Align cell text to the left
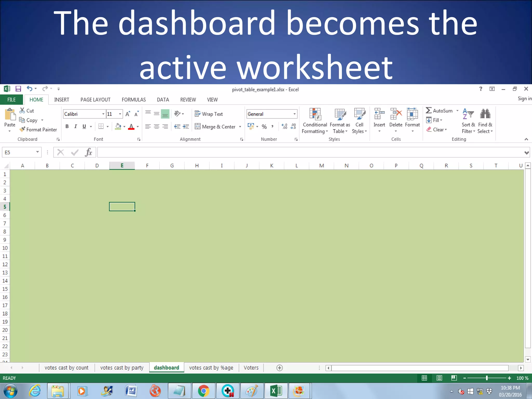 (x=148, y=127)
